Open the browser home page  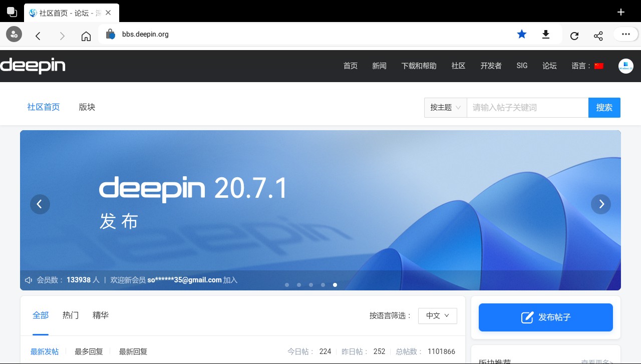click(86, 36)
